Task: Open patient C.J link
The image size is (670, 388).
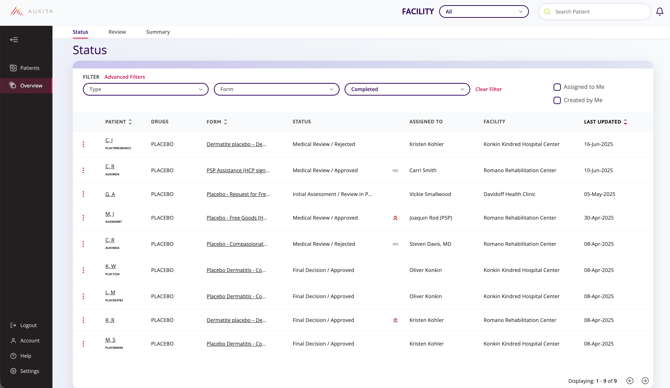Action: pyautogui.click(x=109, y=140)
